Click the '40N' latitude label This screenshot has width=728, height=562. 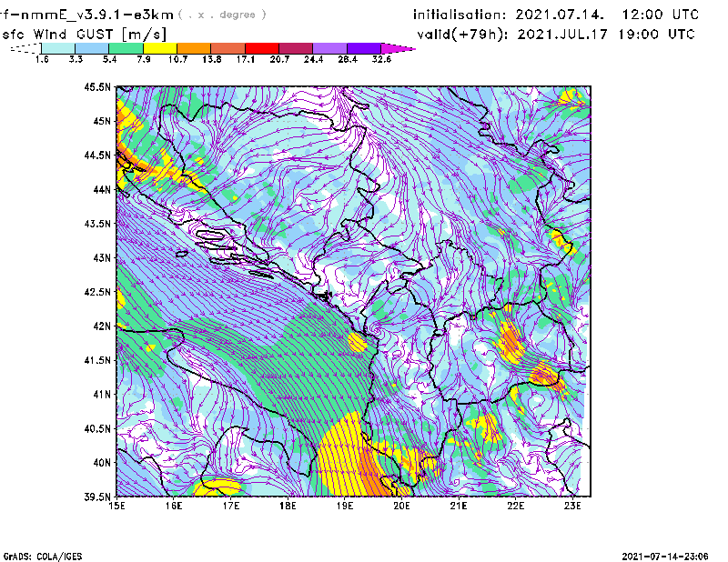[x=102, y=463]
